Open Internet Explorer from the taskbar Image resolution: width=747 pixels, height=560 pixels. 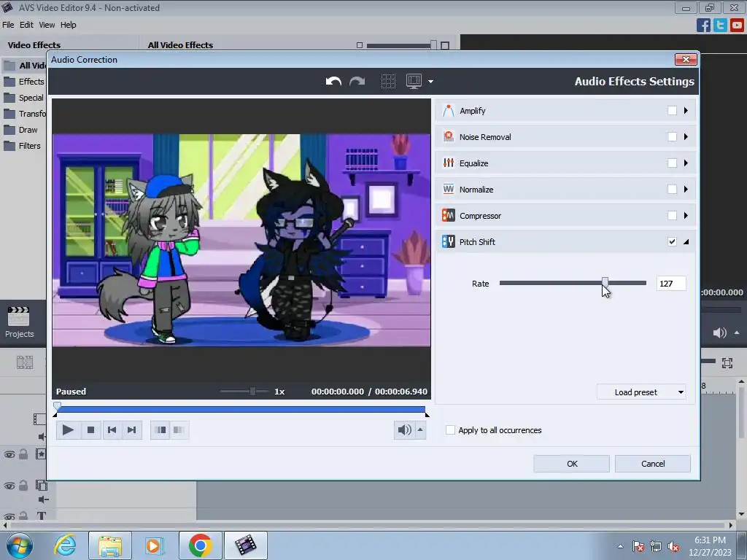pyautogui.click(x=65, y=545)
